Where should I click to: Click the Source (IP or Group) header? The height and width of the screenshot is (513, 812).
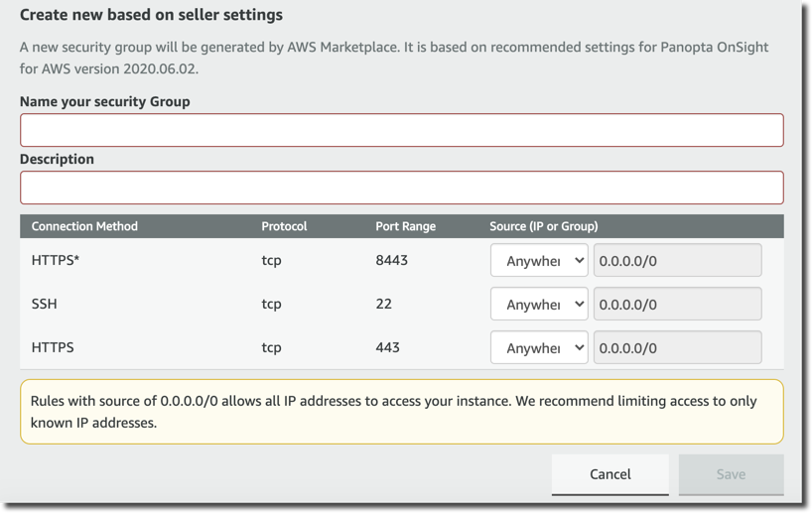click(x=544, y=226)
